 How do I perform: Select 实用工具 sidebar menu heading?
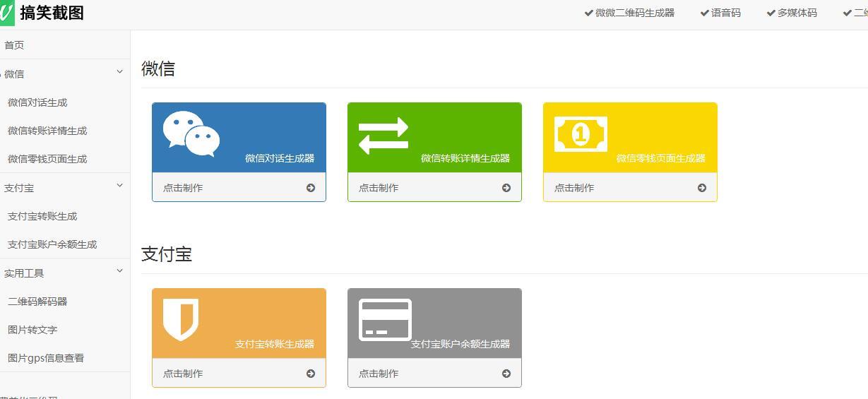(x=24, y=273)
